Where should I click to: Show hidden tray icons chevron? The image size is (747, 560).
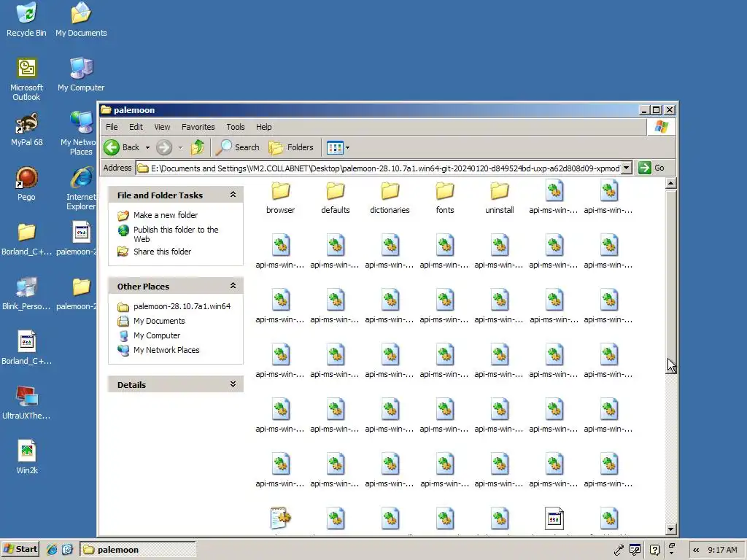click(x=696, y=550)
